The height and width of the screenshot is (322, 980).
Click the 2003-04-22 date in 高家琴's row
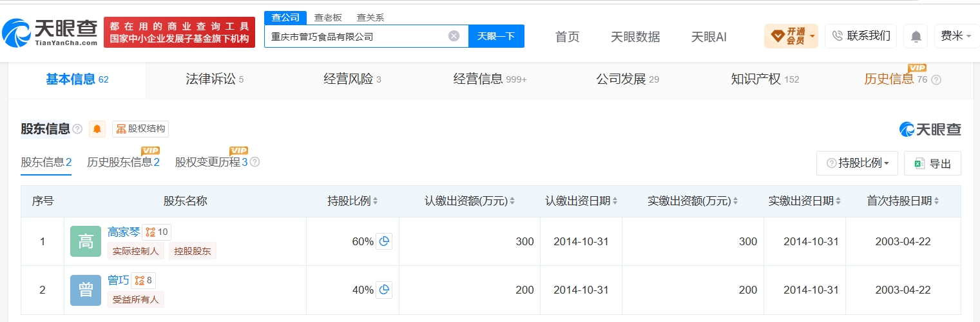click(x=903, y=241)
